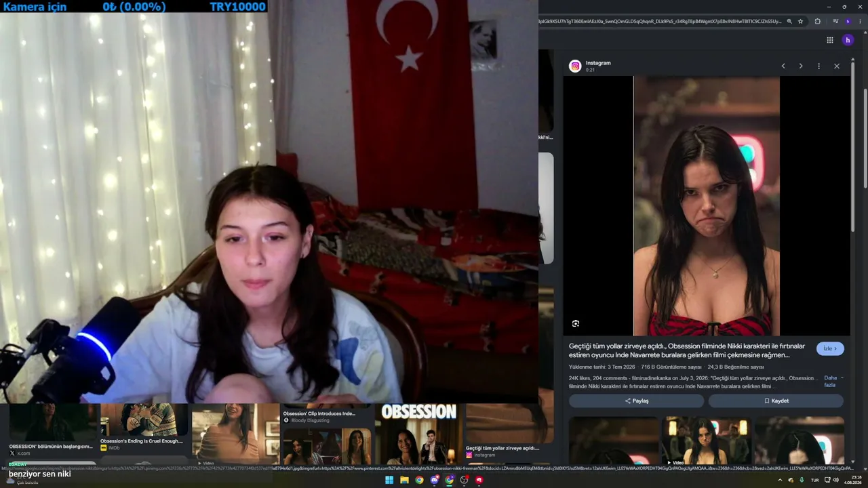Go to next image in preview panel

(x=801, y=66)
